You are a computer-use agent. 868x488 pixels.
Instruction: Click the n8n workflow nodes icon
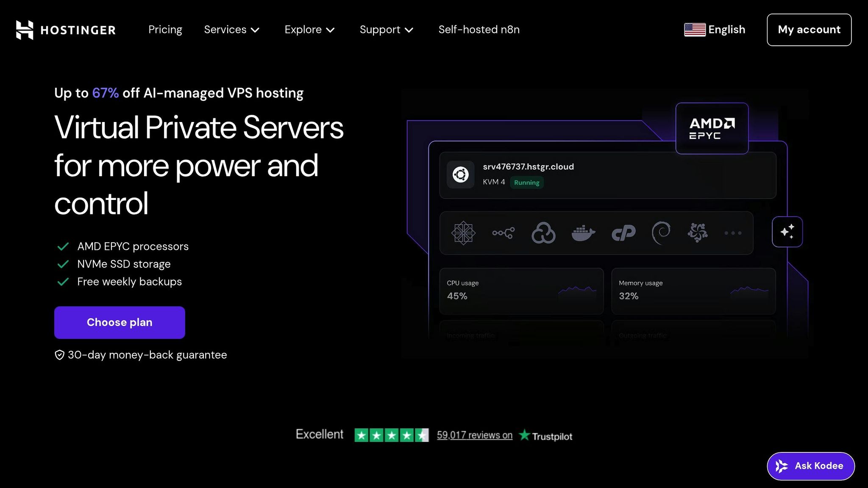(x=503, y=233)
